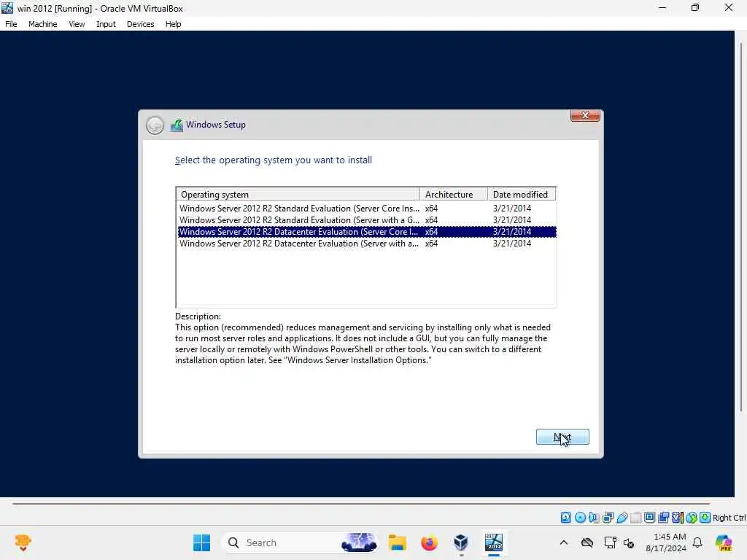Open the Help menu
The image size is (747, 560).
coord(174,24)
